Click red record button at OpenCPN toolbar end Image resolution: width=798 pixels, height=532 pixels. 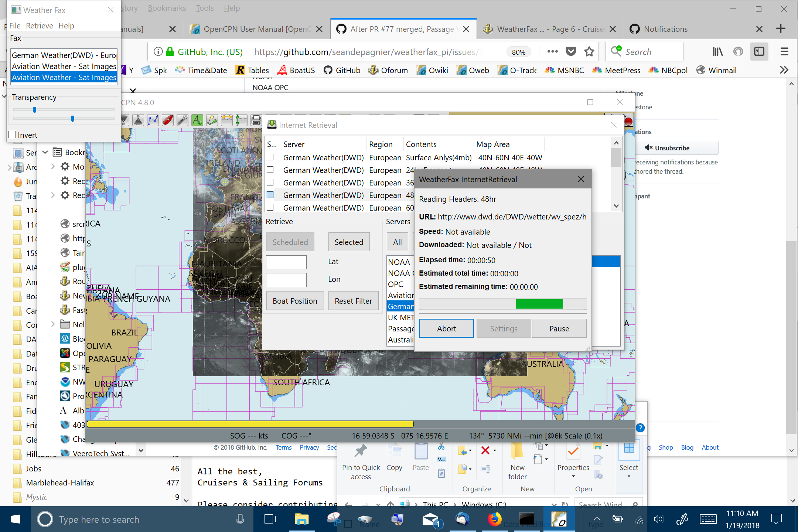pos(628,122)
